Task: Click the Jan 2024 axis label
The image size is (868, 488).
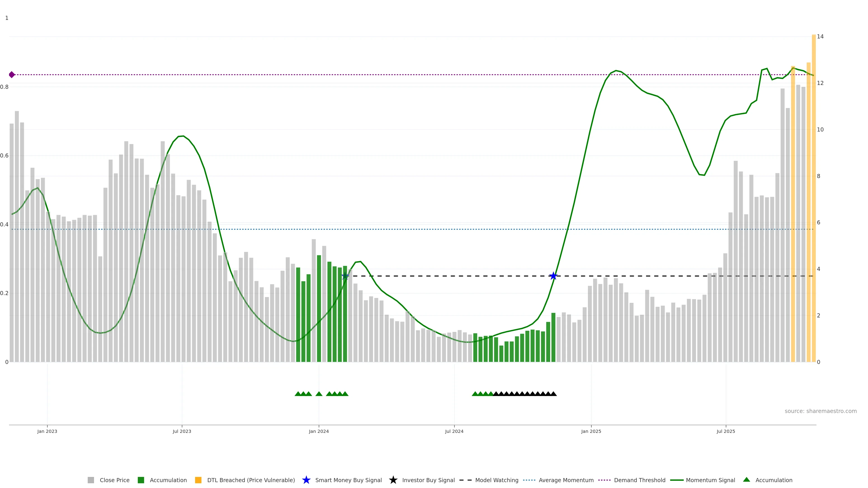Action: (x=318, y=432)
